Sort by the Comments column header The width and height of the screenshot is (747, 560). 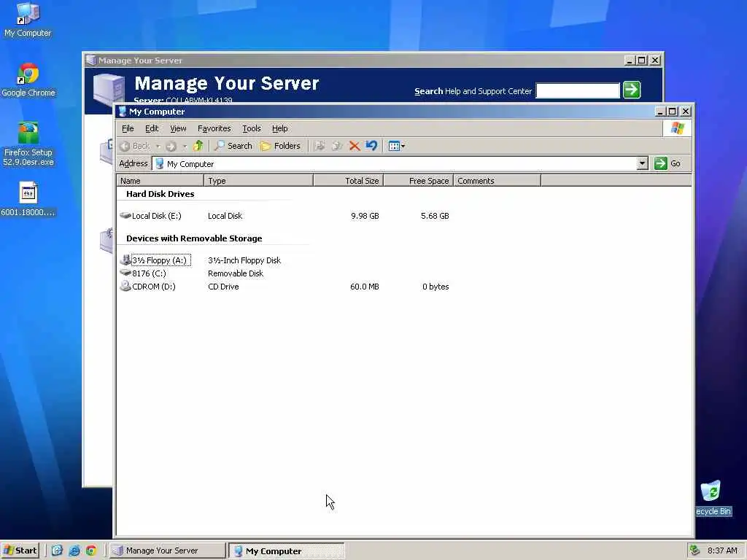point(497,181)
